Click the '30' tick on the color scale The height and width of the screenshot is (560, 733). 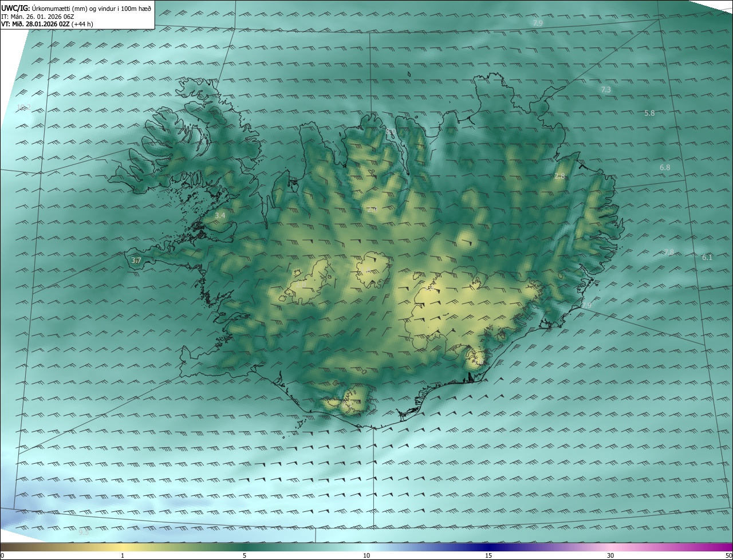[610, 555]
